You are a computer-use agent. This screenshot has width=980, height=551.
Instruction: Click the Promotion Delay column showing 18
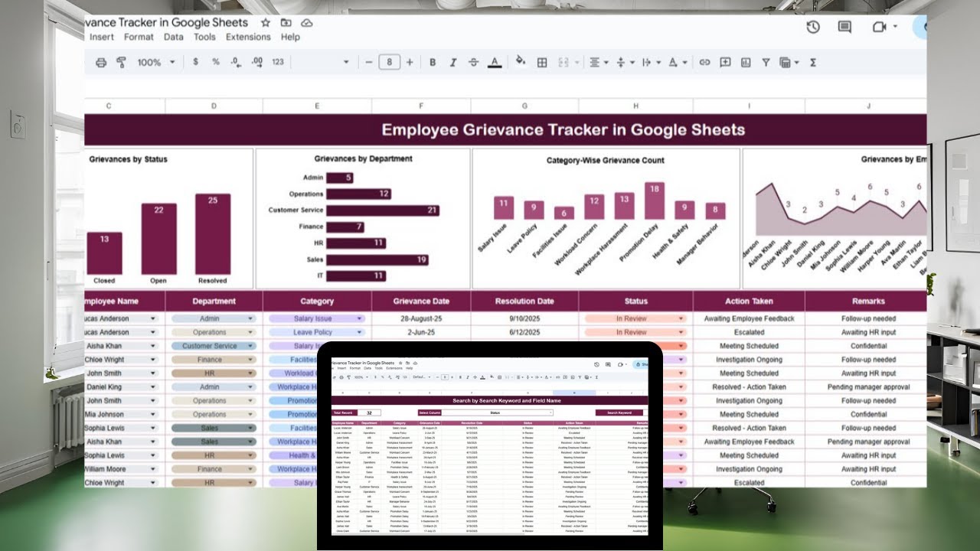[654, 201]
